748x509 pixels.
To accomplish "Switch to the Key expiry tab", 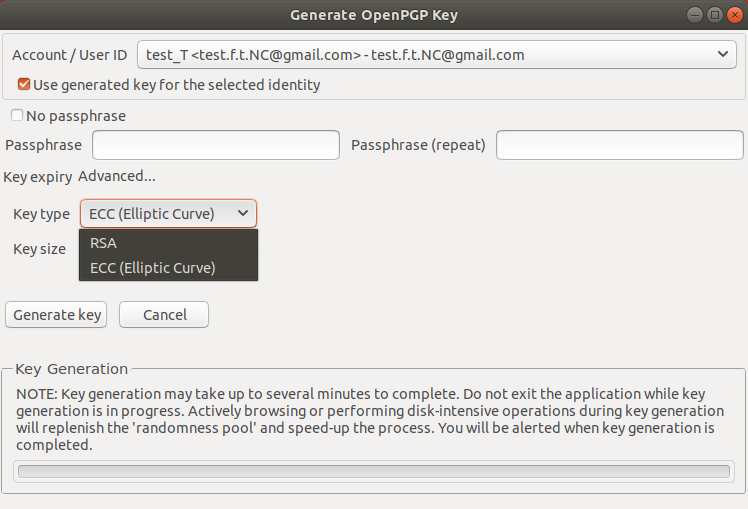I will (x=38, y=177).
